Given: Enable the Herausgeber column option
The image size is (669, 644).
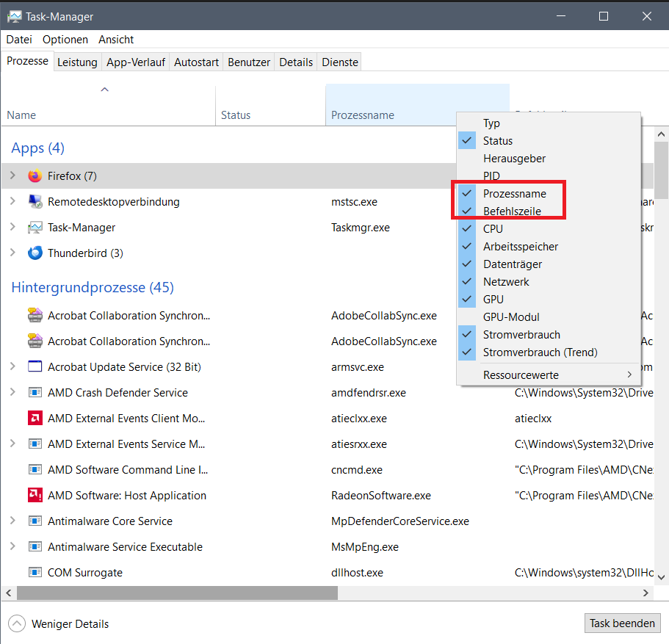Looking at the screenshot, I should [549, 159].
